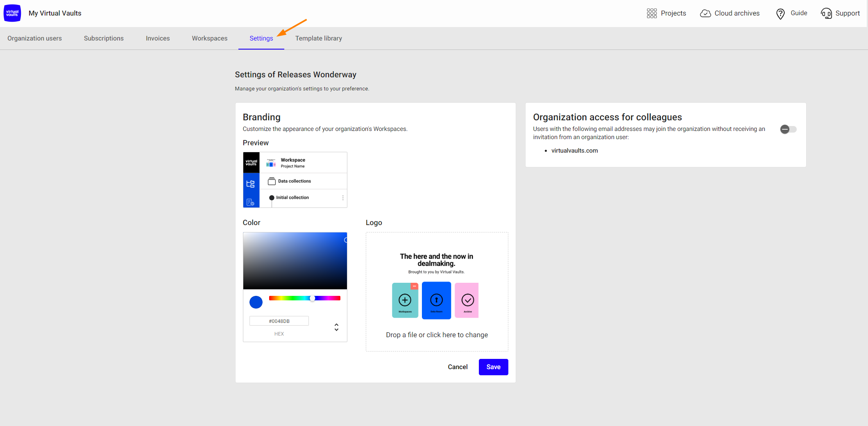The width and height of the screenshot is (868, 426).
Task: Cancel the branding changes
Action: (458, 367)
